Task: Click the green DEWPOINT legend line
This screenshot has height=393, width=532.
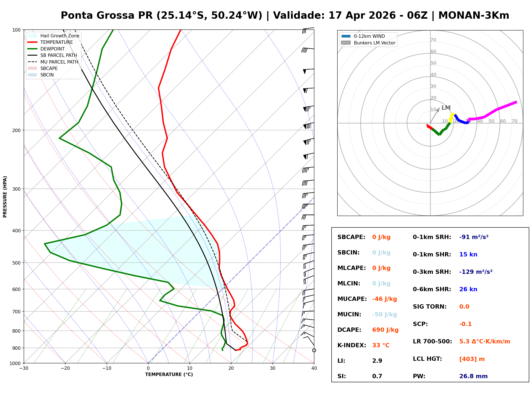Action: 32,49
